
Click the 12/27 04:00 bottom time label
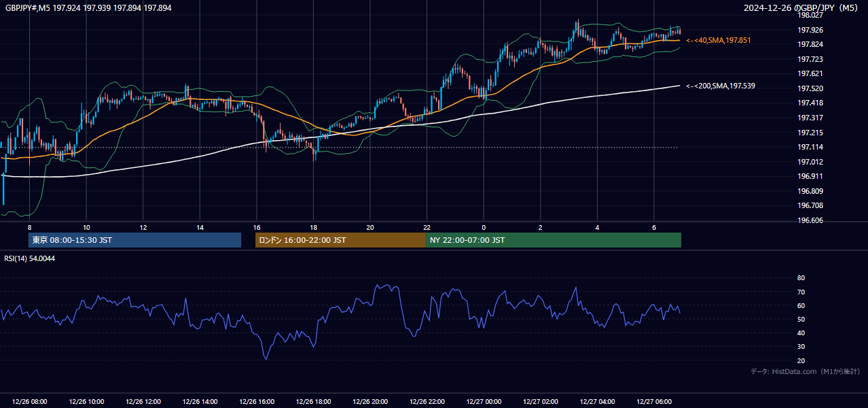coord(597,402)
